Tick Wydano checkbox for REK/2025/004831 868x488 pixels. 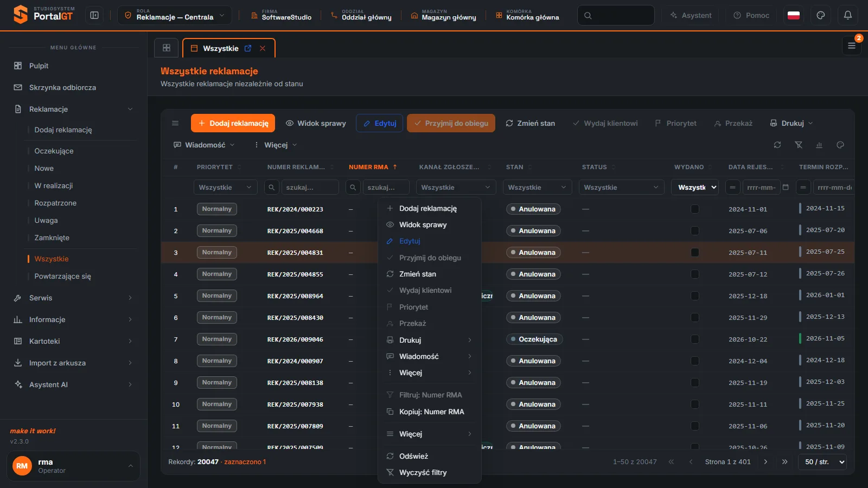(695, 253)
